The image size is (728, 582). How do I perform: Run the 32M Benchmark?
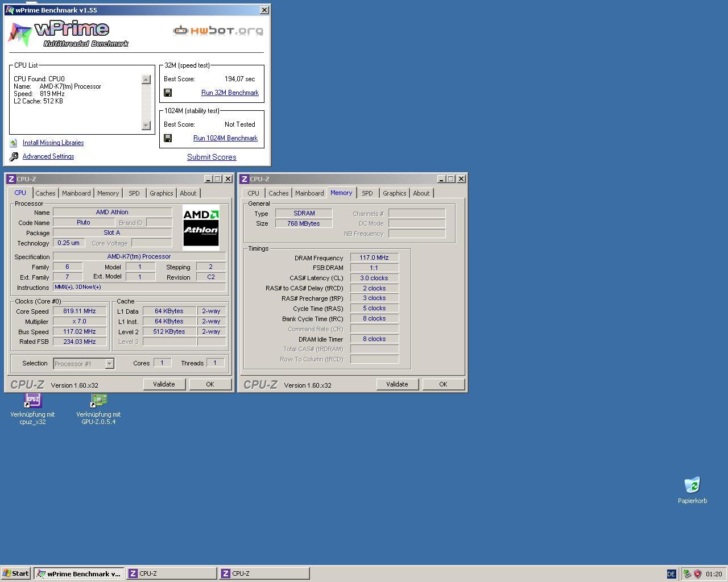pos(230,93)
